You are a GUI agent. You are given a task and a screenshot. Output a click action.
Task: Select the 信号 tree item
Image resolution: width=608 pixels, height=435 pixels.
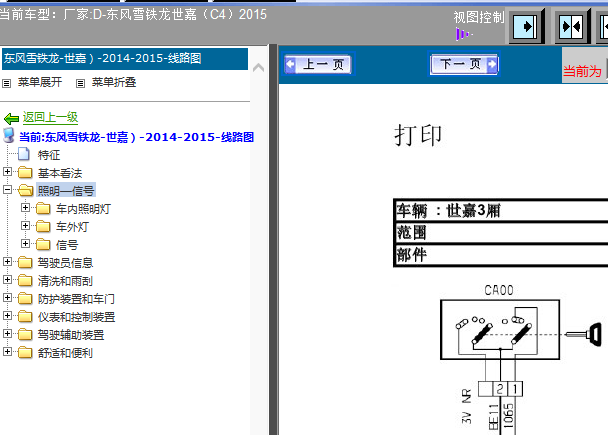coord(67,245)
